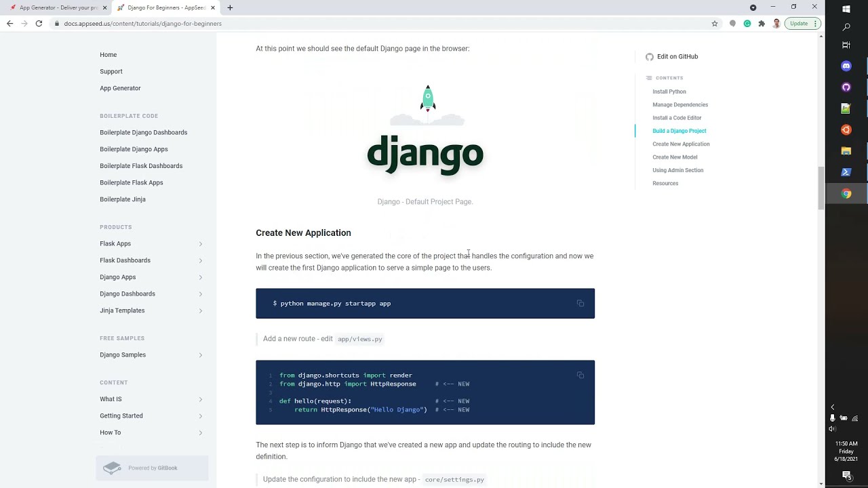Close the Django For Beginners tab
This screenshot has width=868, height=488.
pos(213,7)
